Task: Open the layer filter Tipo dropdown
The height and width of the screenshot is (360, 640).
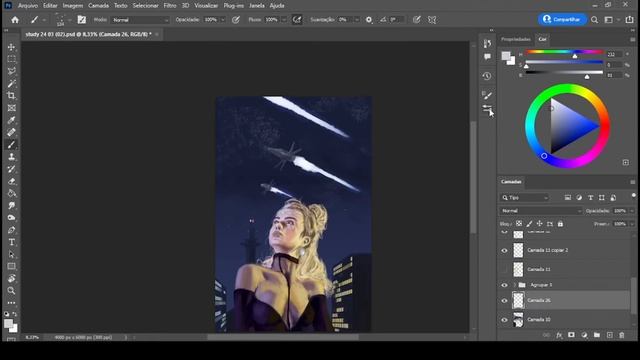Action: 525,198
